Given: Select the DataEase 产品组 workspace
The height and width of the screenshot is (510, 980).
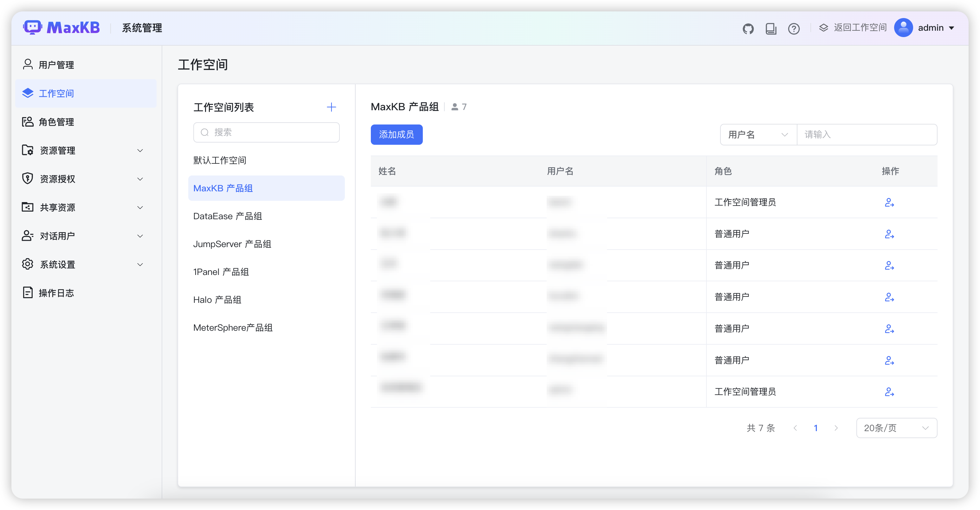Looking at the screenshot, I should click(227, 216).
